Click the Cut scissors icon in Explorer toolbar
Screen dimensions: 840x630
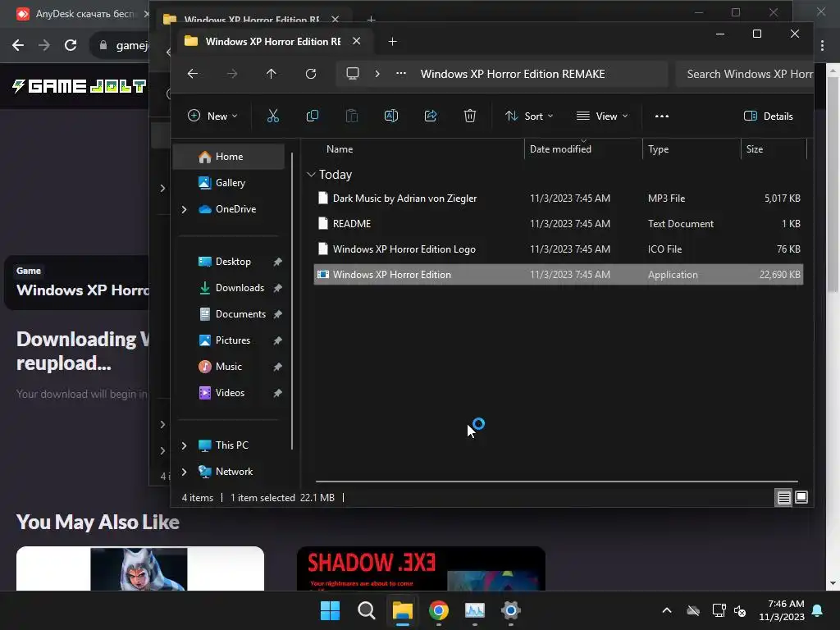(272, 116)
